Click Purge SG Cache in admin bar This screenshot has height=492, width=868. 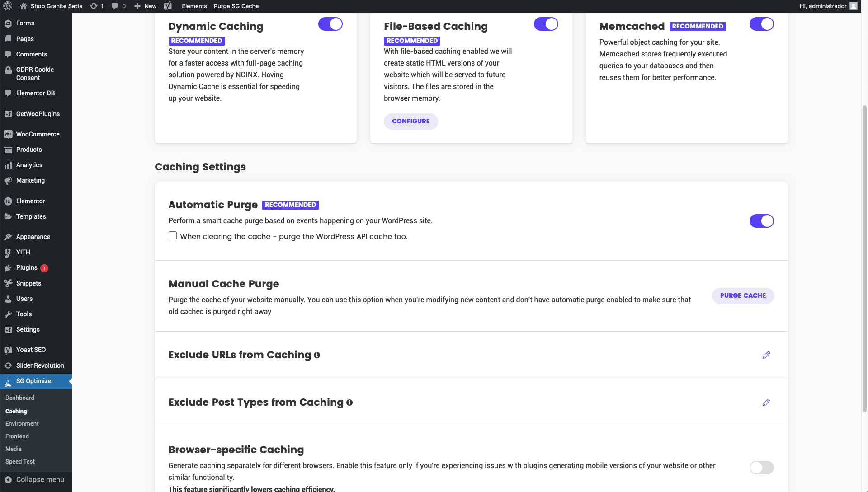tap(236, 6)
